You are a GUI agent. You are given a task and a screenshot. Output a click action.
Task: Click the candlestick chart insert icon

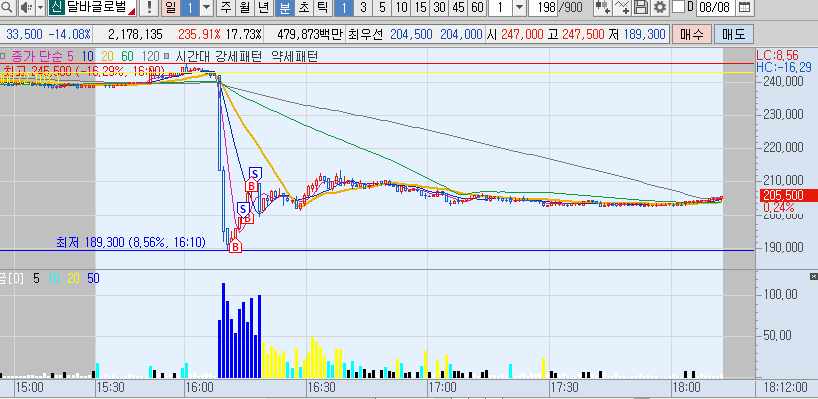(602, 7)
